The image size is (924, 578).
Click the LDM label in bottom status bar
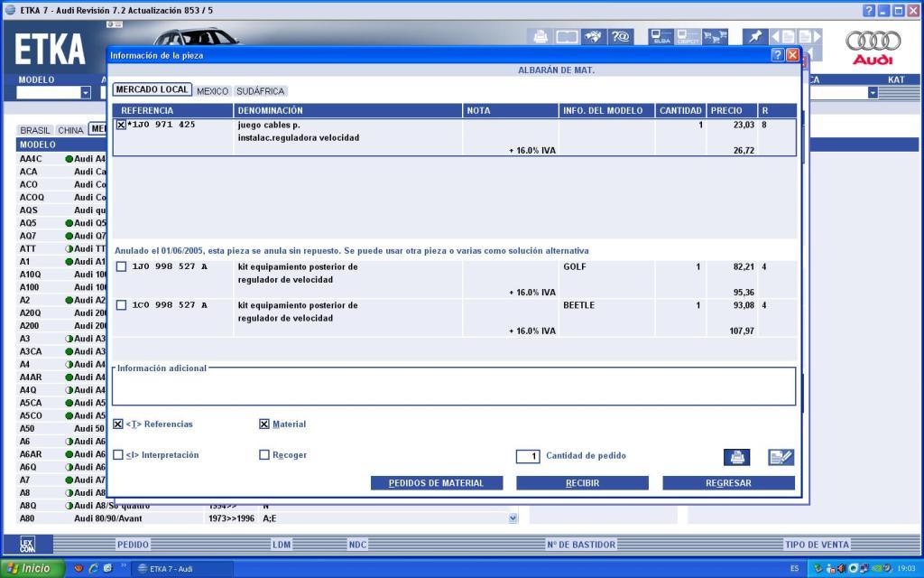[x=282, y=545]
